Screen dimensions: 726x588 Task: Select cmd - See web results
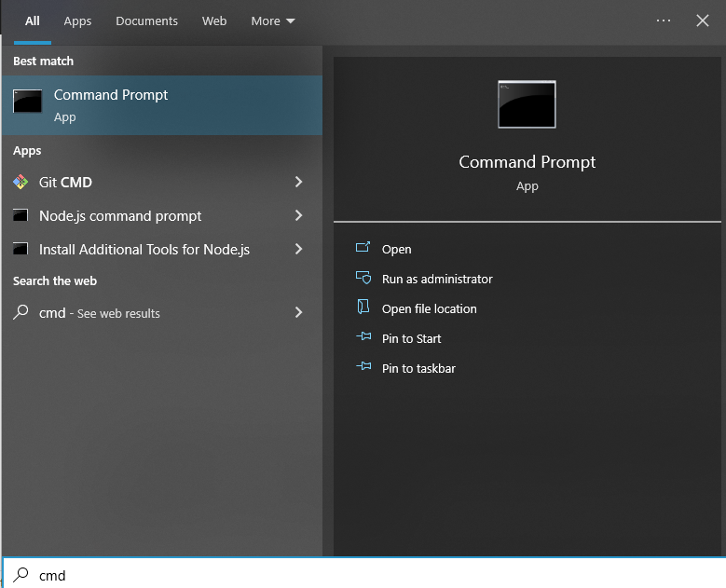(x=162, y=313)
